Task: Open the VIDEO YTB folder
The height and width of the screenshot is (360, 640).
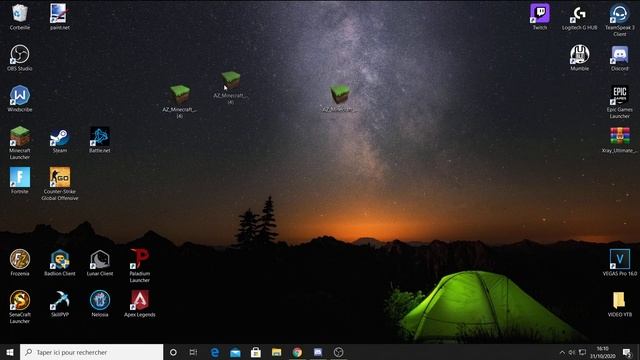Action: pyautogui.click(x=620, y=304)
